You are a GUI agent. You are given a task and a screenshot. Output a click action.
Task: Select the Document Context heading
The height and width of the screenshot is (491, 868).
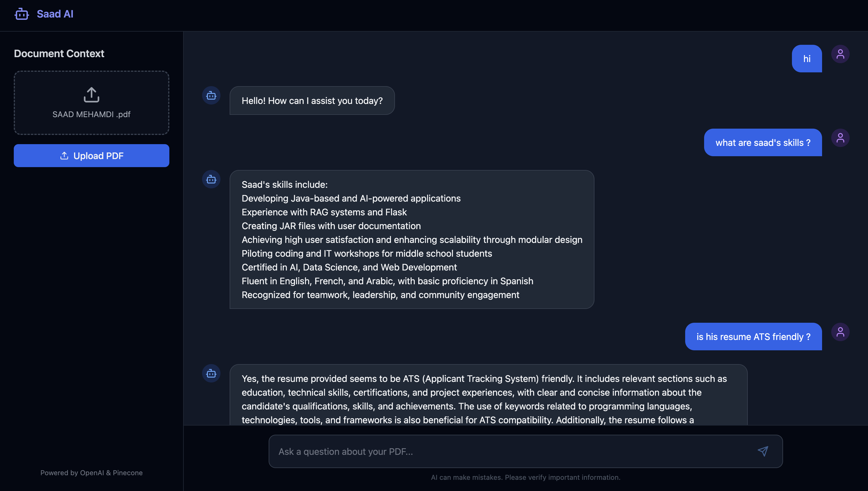pyautogui.click(x=59, y=53)
